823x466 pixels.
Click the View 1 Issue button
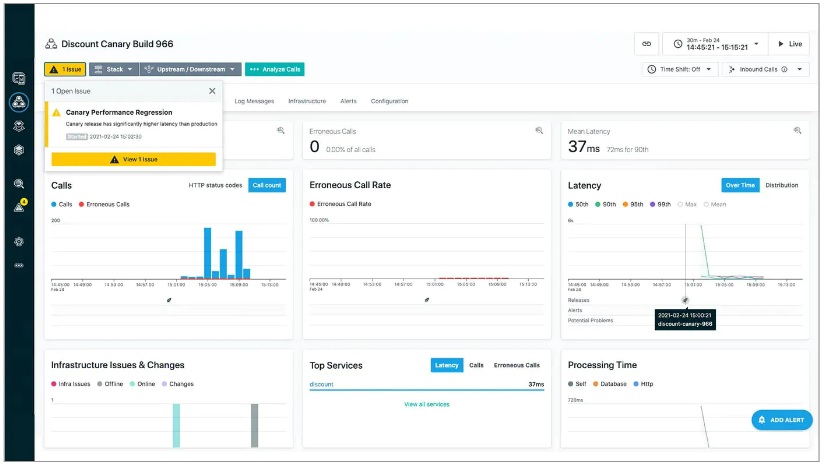tap(133, 159)
